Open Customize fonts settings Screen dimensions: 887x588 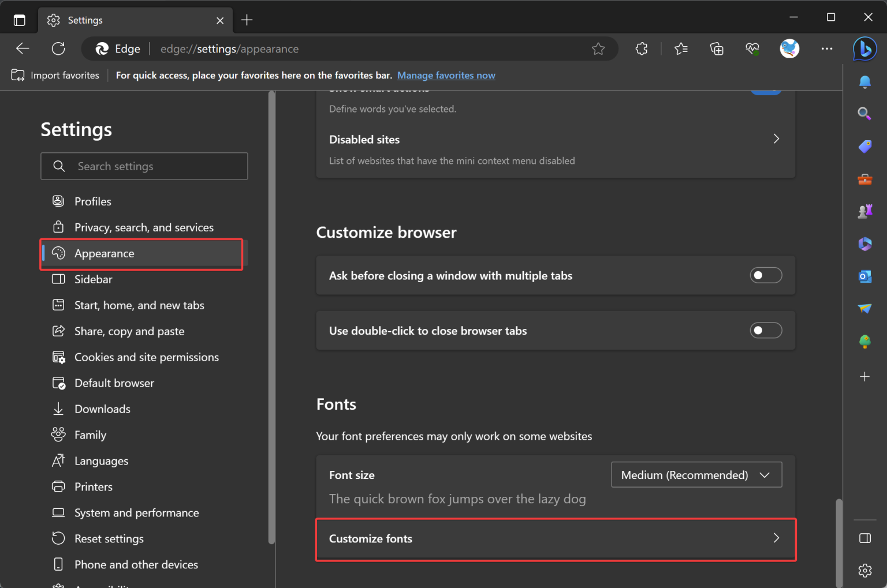pyautogui.click(x=554, y=538)
